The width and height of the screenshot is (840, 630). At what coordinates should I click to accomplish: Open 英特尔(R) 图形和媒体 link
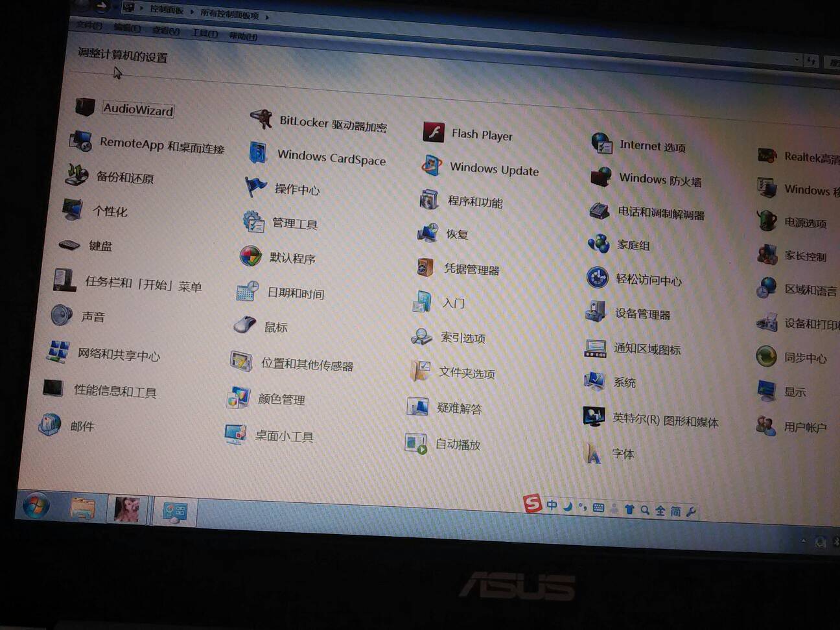tap(666, 421)
